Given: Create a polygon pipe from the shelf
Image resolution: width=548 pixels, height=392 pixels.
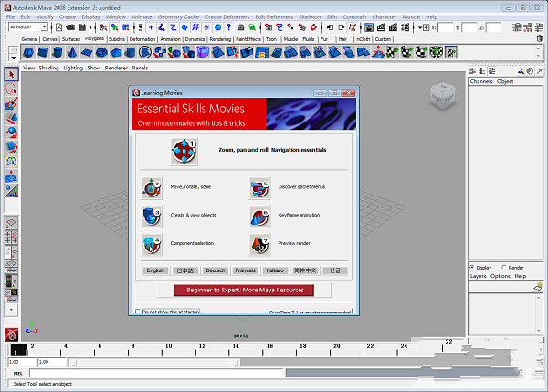Looking at the screenshot, I should coord(130,52).
